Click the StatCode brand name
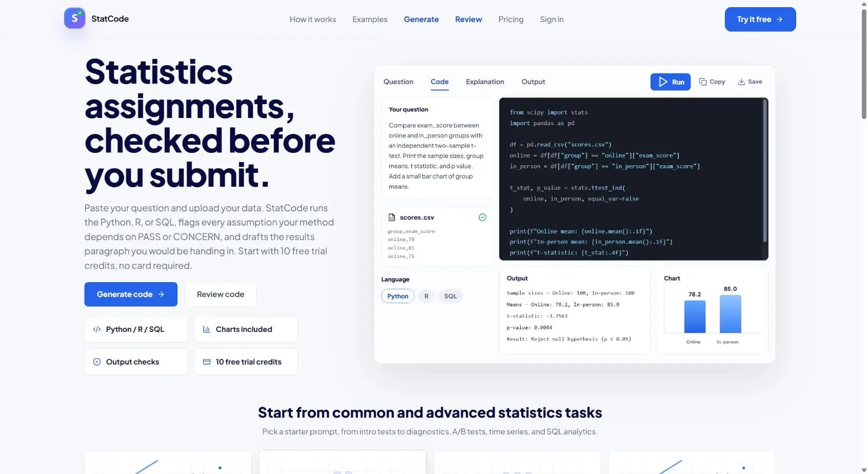Viewport: 868px width, 474px height. [110, 18]
